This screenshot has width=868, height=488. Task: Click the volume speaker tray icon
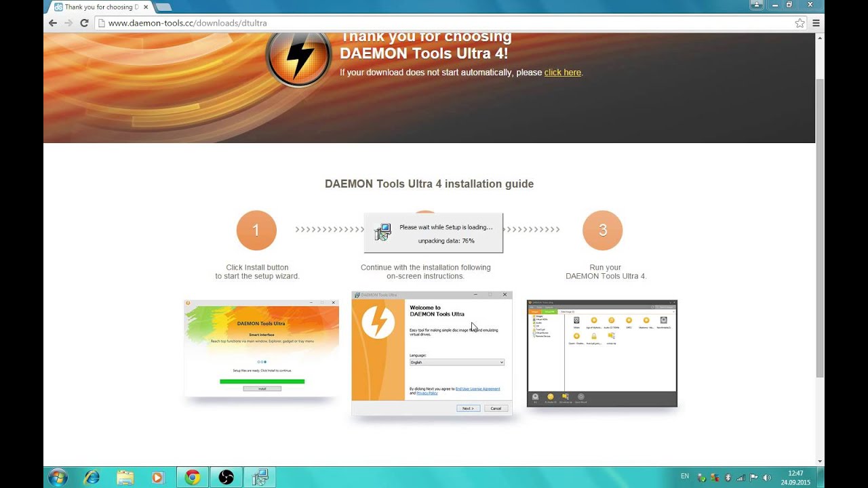pos(766,477)
